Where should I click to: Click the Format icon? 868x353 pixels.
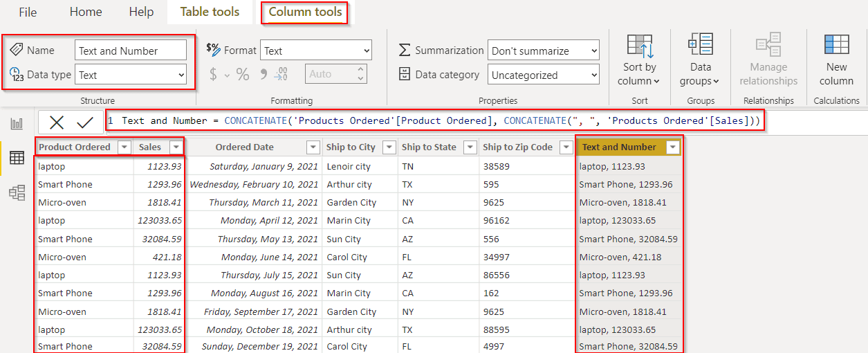[213, 49]
